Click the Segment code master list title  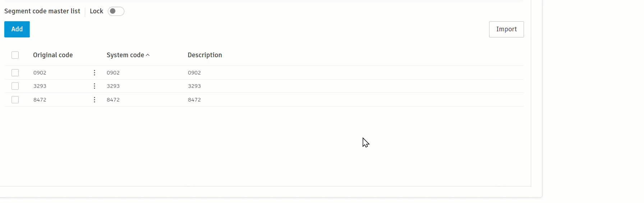pos(42,11)
